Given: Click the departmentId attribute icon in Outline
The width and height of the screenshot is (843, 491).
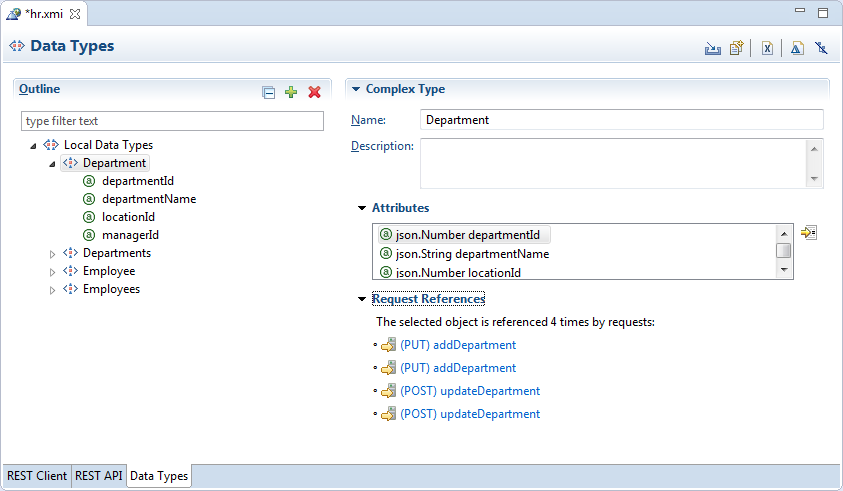Looking at the screenshot, I should 89,181.
